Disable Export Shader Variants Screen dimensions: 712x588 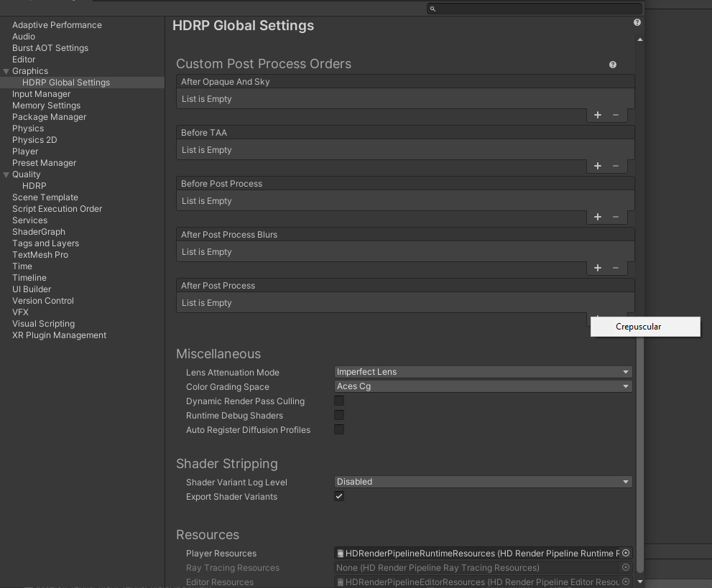coord(338,495)
